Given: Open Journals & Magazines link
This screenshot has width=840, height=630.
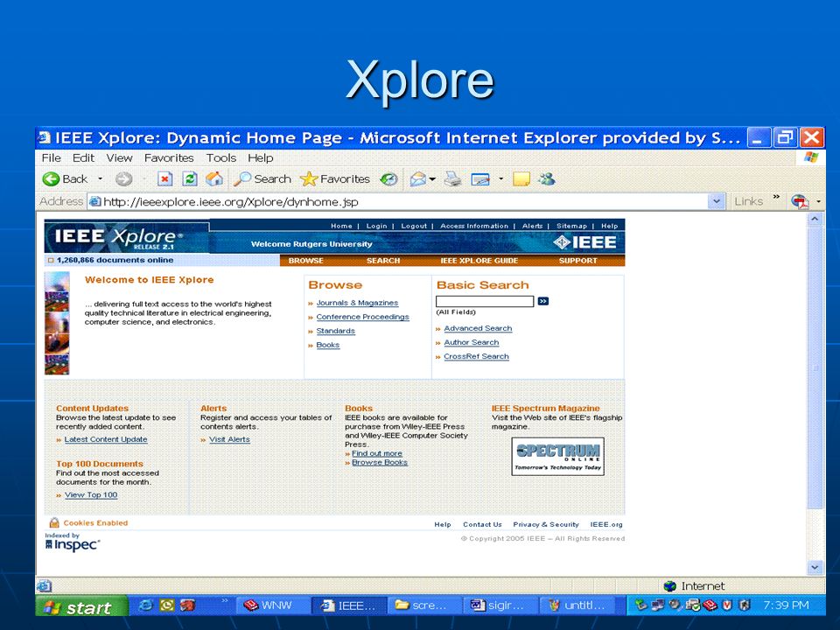Looking at the screenshot, I should (x=357, y=303).
